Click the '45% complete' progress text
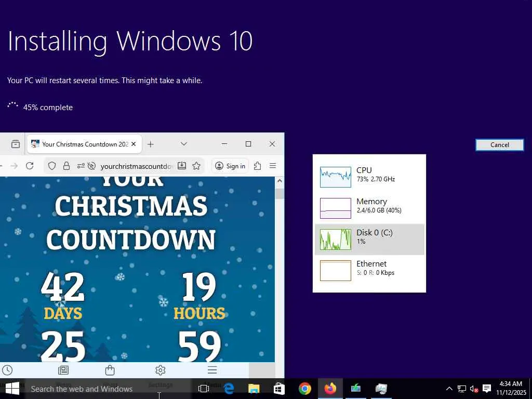 point(48,108)
